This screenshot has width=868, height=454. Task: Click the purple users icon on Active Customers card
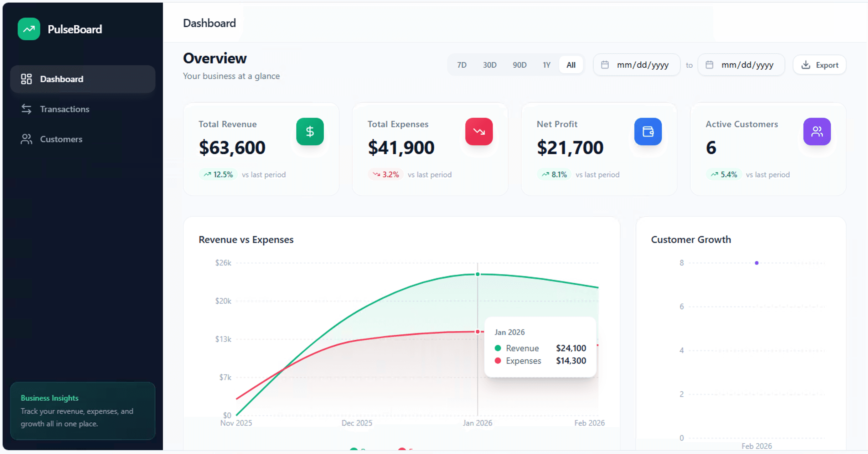[817, 132]
